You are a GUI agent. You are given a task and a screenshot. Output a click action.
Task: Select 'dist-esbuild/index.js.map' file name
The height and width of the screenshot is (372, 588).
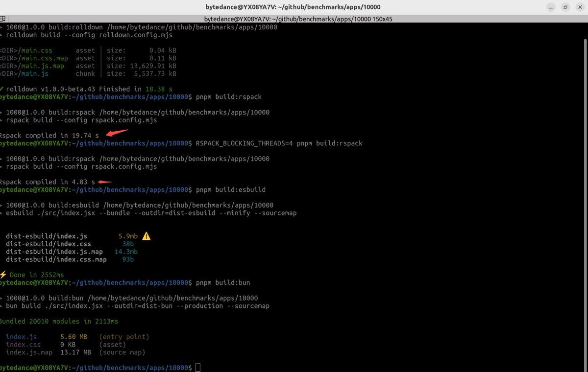tap(54, 252)
